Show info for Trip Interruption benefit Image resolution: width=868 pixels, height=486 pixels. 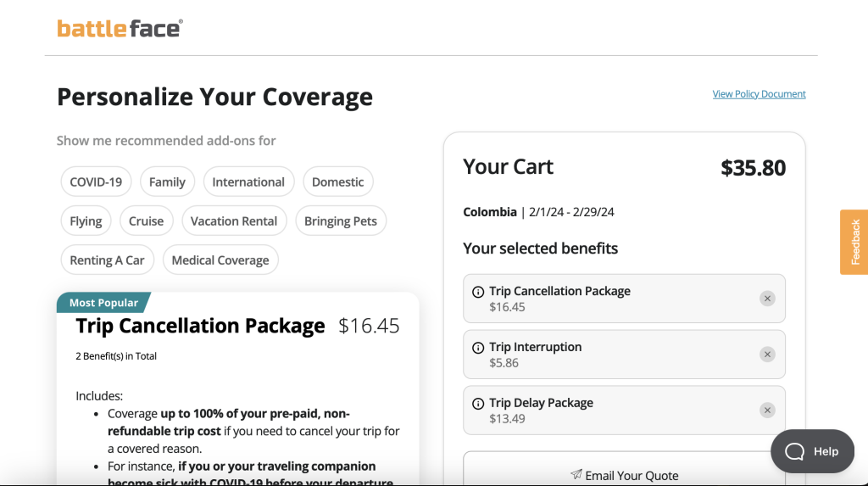478,348
